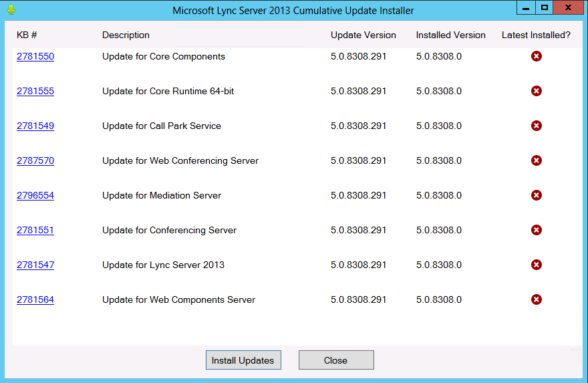Click red X status for Call Park Service
Viewport: 588px width, 383px height.
coord(537,126)
